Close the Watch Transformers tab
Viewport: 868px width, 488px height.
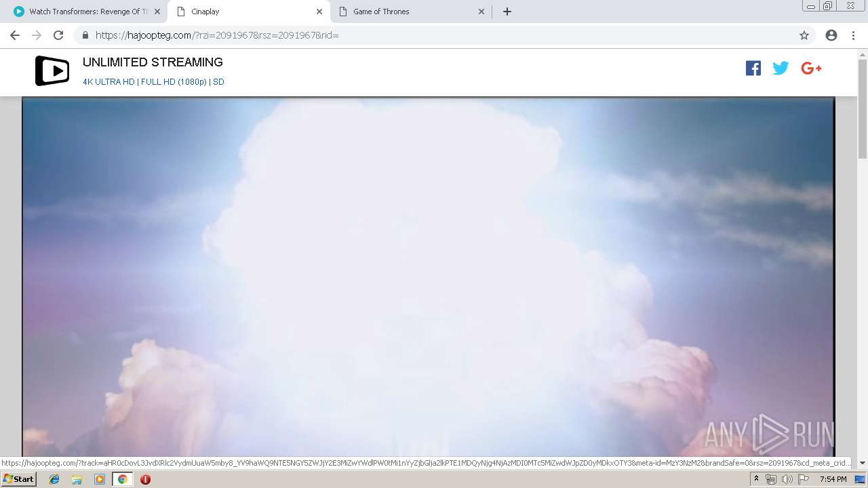point(157,12)
